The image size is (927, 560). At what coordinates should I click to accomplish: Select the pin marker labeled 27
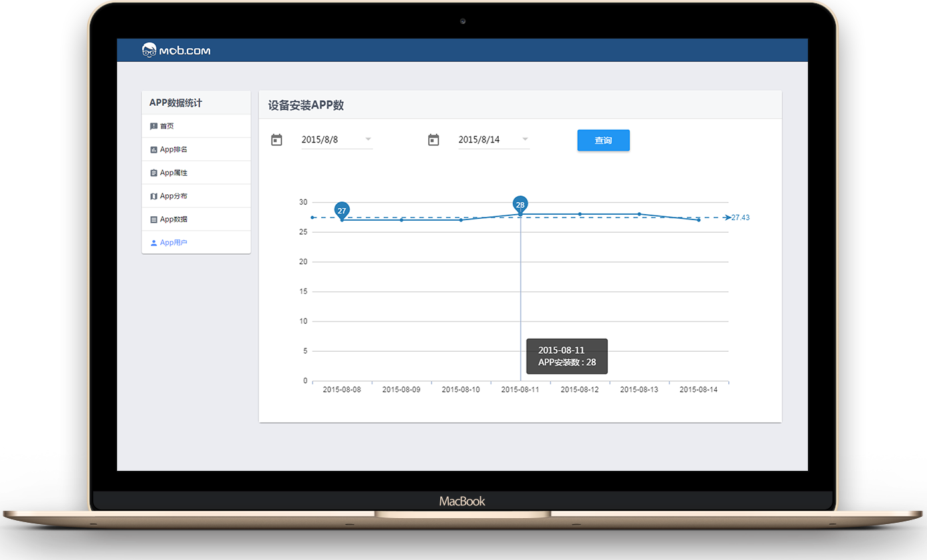click(342, 210)
